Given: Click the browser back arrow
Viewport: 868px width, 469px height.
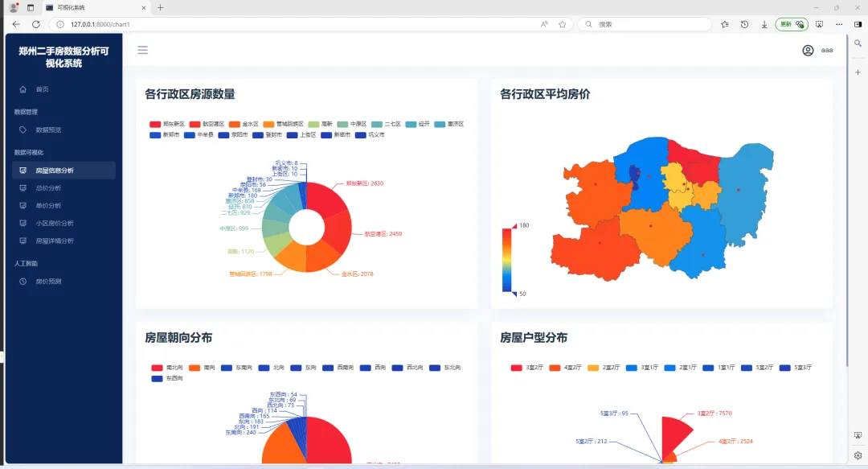Looking at the screenshot, I should point(16,24).
